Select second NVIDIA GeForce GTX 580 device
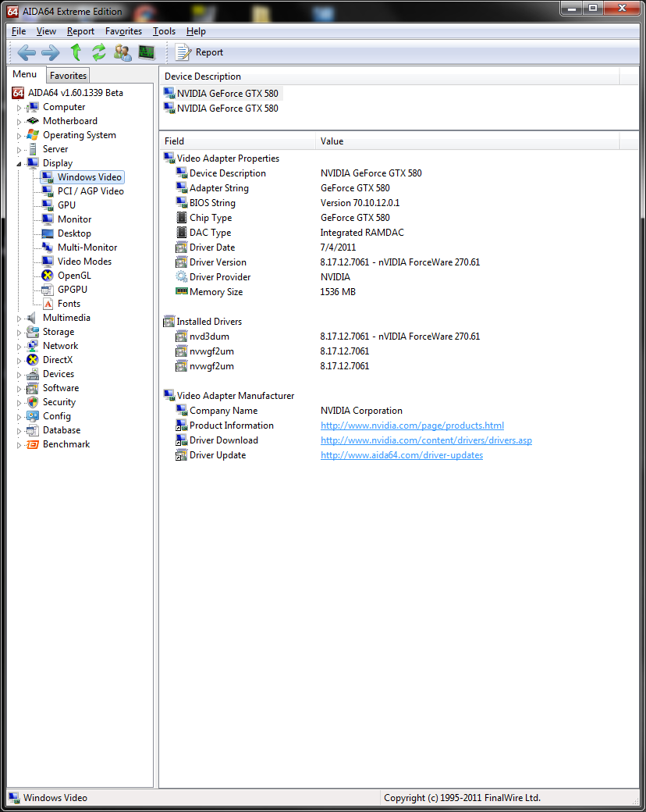Viewport: 646px width, 812px height. [x=222, y=109]
